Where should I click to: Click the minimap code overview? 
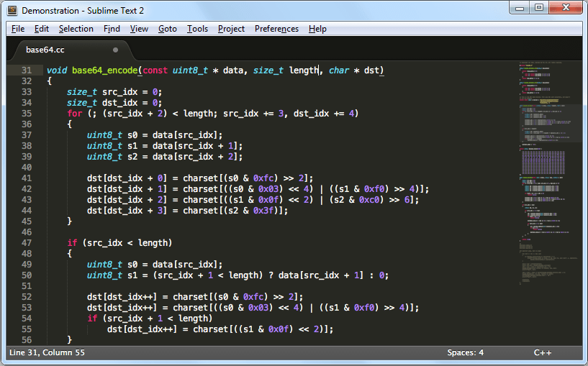pos(548,180)
